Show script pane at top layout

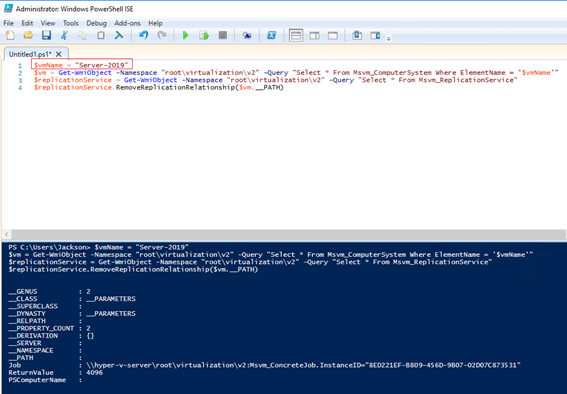(x=296, y=35)
